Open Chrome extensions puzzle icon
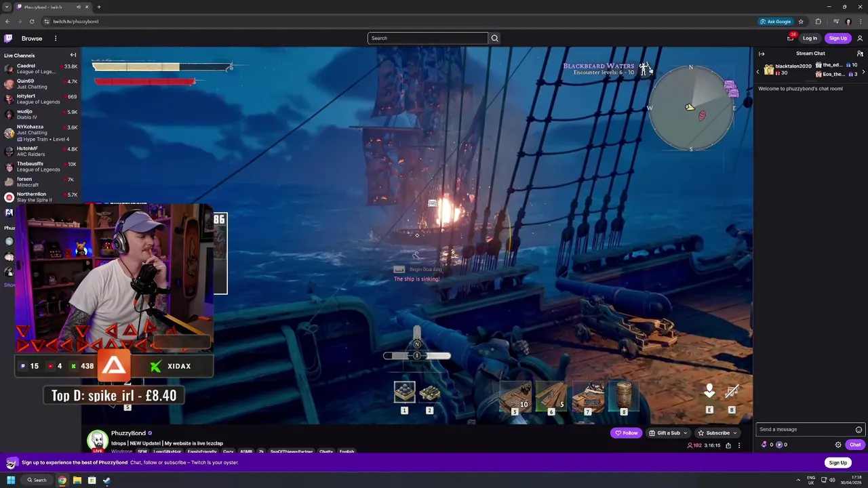 pos(818,22)
